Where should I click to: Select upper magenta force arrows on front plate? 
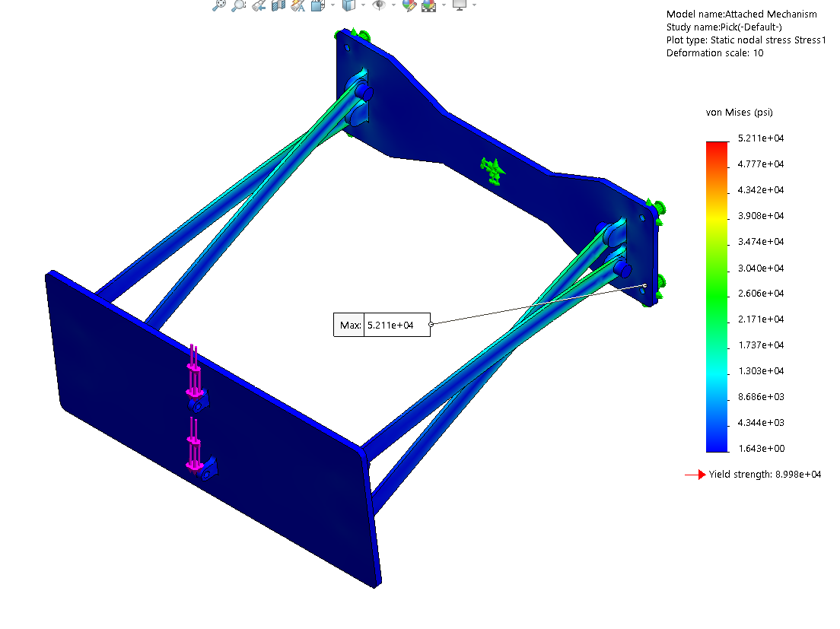point(195,371)
